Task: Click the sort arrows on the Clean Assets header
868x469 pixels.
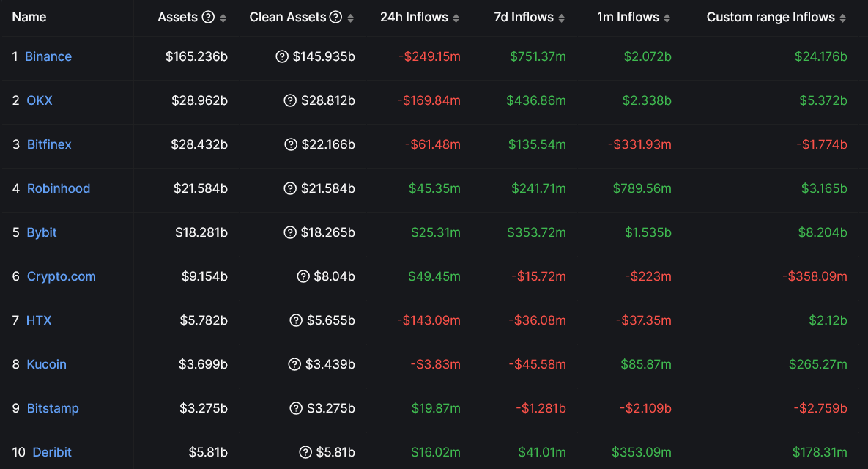Action: pyautogui.click(x=351, y=17)
